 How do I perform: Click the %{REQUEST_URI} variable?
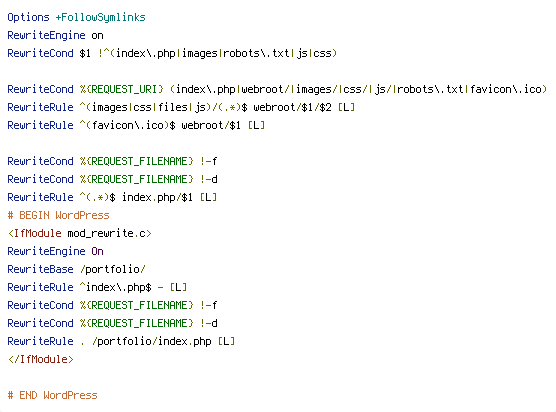pos(122,89)
